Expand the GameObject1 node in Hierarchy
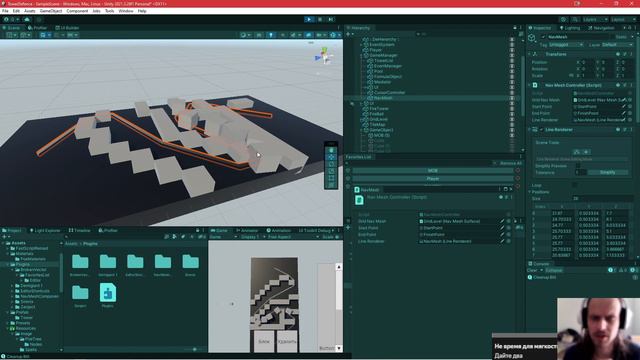Screen dimensions: 640x360 [361, 130]
